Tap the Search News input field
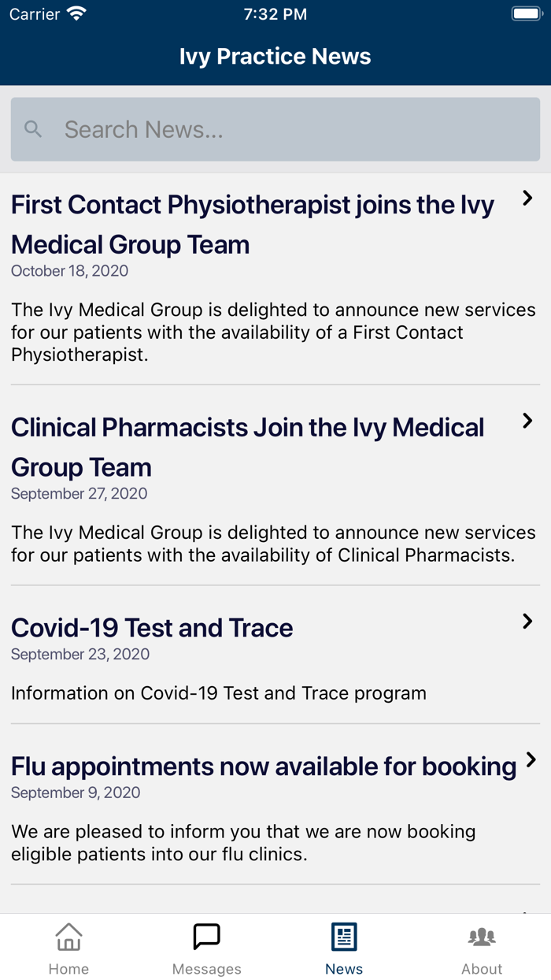 275,128
